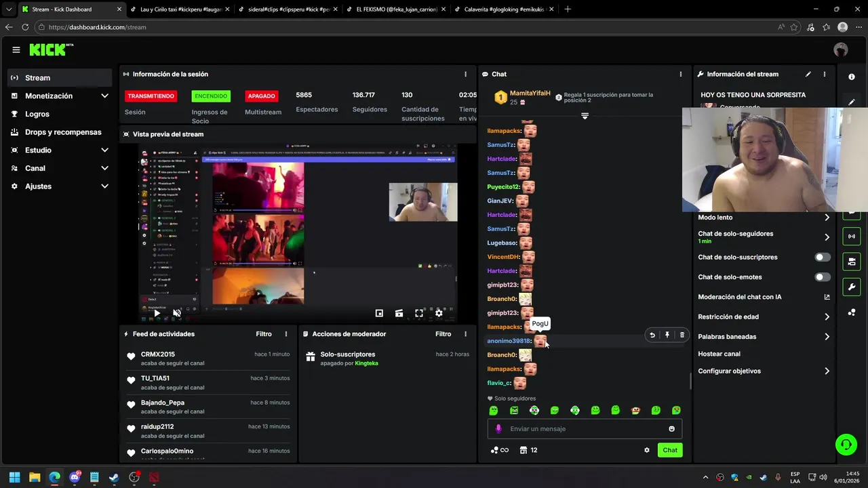Open Windows Start menu
This screenshot has width=868, height=488.
[14, 477]
